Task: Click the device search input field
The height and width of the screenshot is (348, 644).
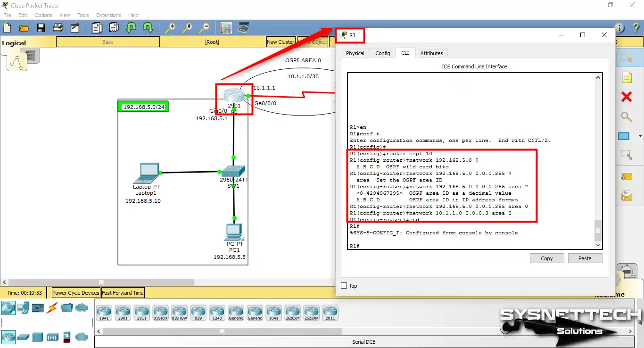Action: tap(47, 323)
